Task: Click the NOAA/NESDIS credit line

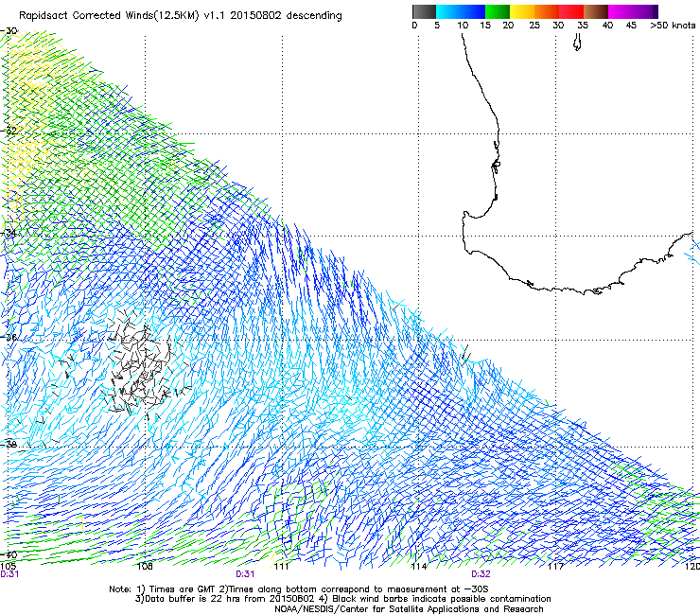Action: point(409,609)
